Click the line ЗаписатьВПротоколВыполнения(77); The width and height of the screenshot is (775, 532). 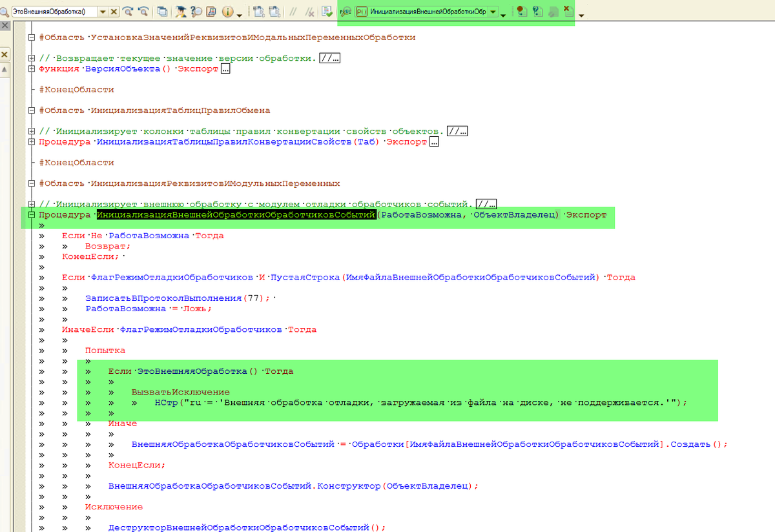click(178, 298)
